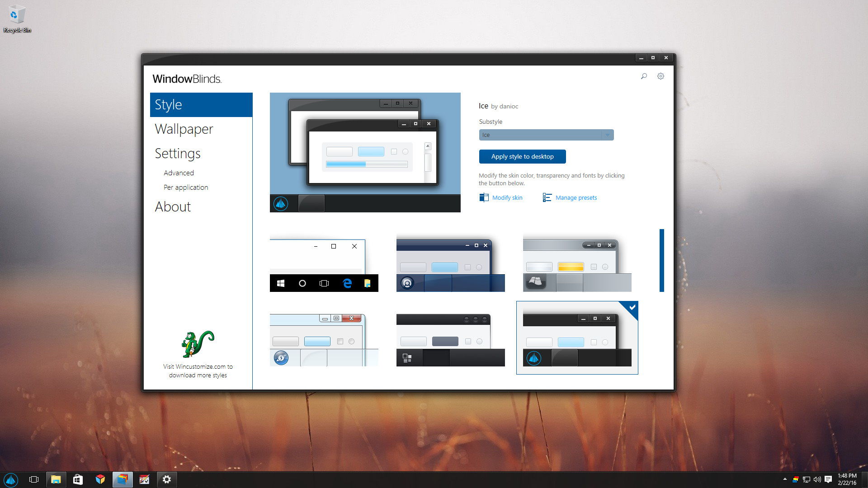Select the Wallpaper section

pos(184,129)
